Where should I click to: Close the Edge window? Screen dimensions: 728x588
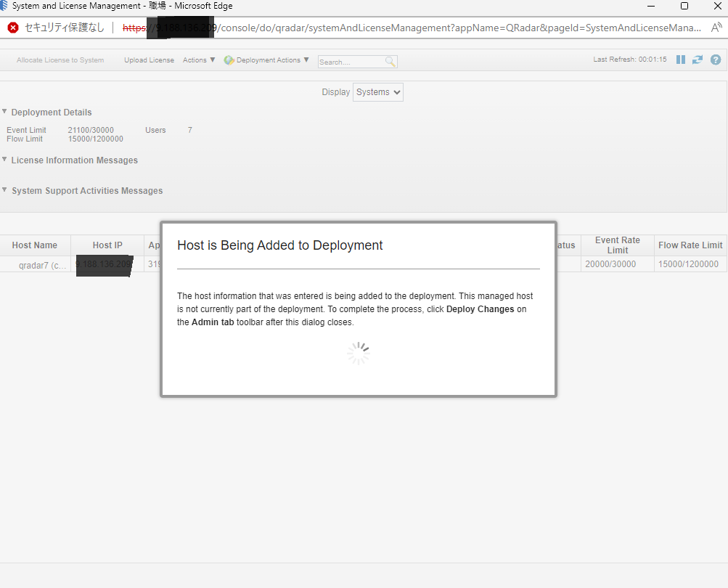click(x=717, y=6)
